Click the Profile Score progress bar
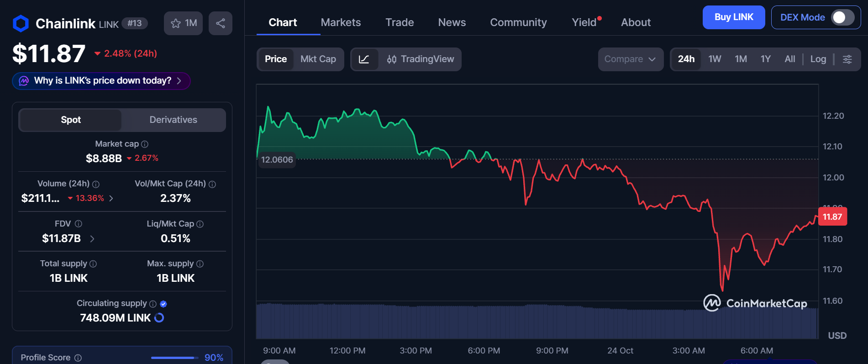 pos(174,358)
